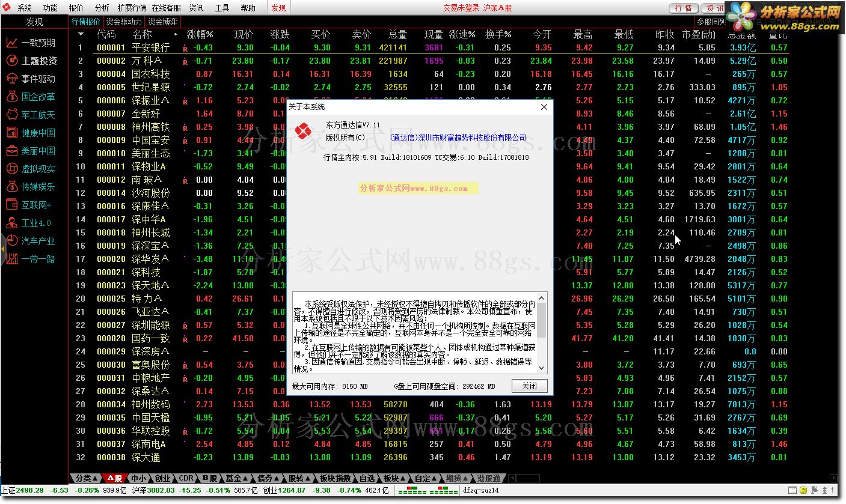
Task: Sort by 涨幅% column header
Action: point(200,34)
